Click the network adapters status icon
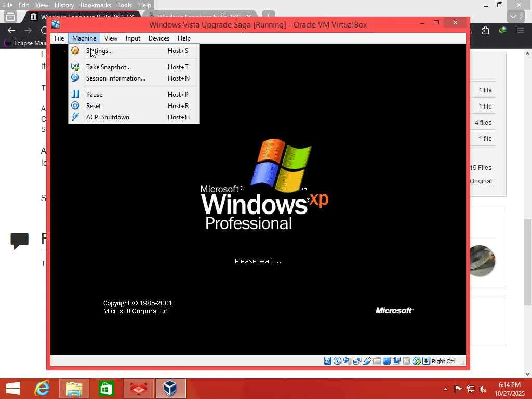Viewport: 532px width, 399px height. [357, 361]
